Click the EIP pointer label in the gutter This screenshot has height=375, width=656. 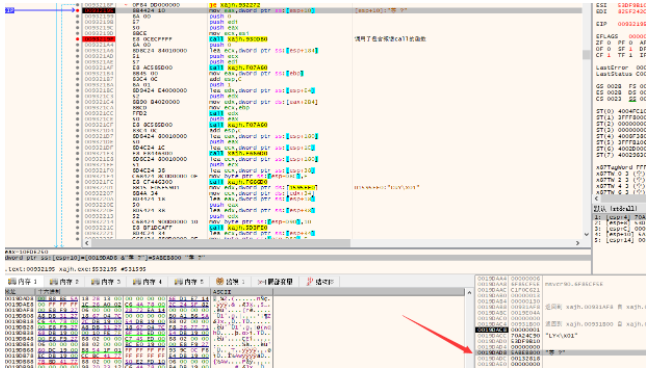tap(10, 10)
